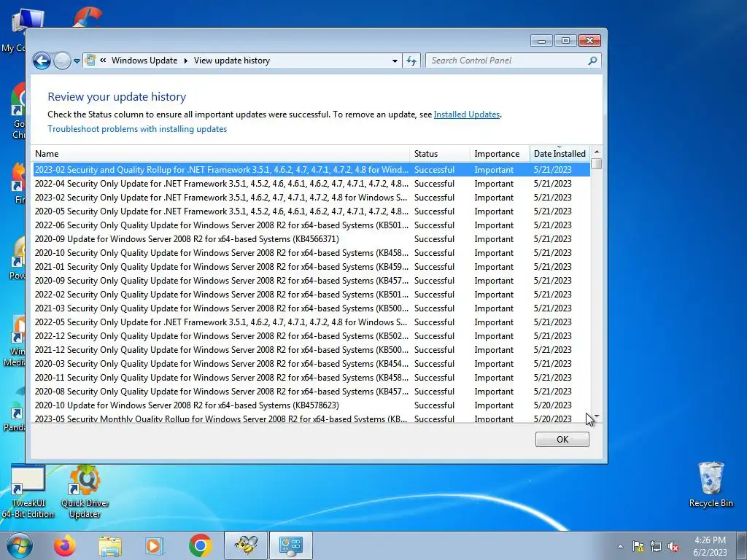Click the scrollbar up arrow

597,152
